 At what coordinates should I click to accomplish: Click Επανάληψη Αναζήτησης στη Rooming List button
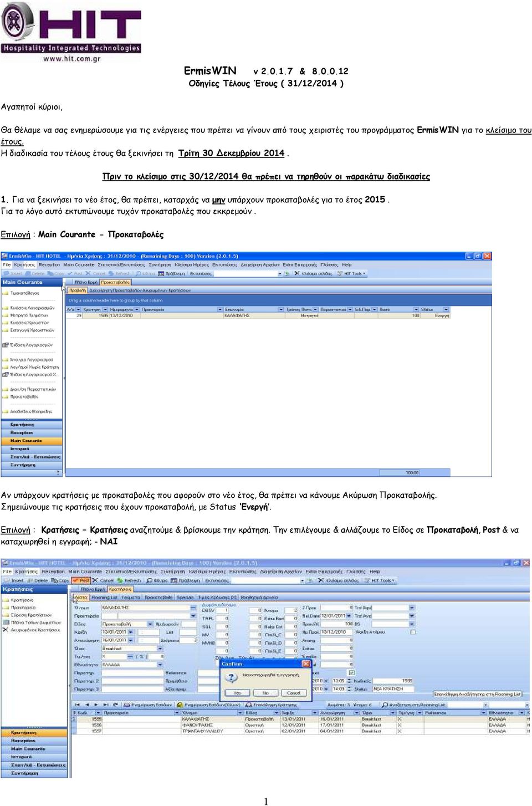point(478,694)
